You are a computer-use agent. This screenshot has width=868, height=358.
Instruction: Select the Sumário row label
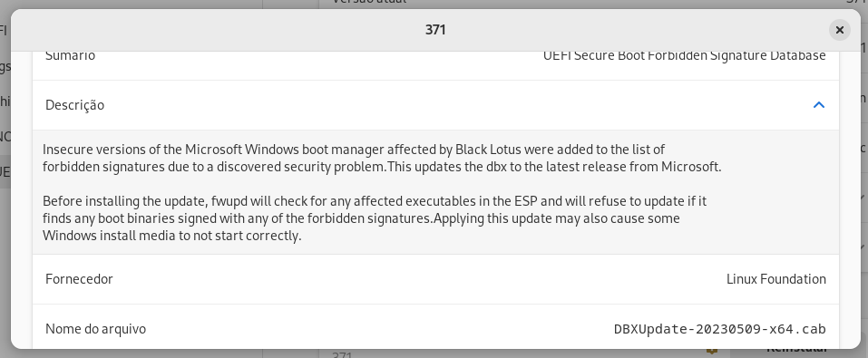coord(71,55)
